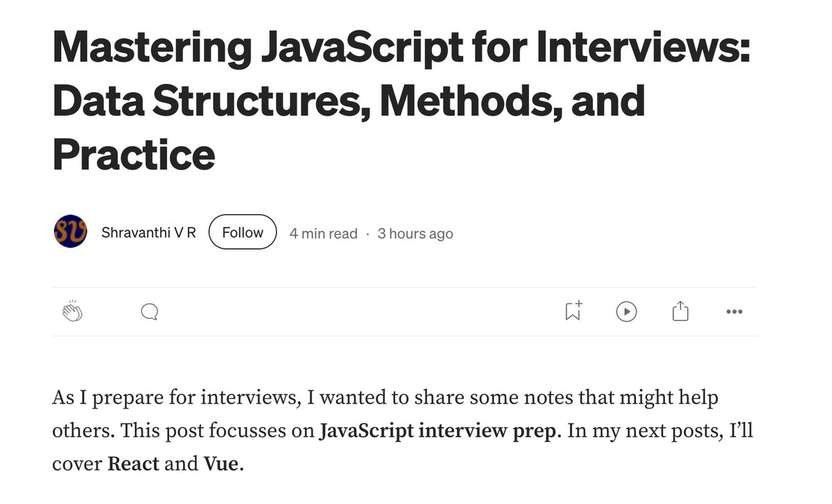Open the three-dot more options menu

(x=734, y=312)
